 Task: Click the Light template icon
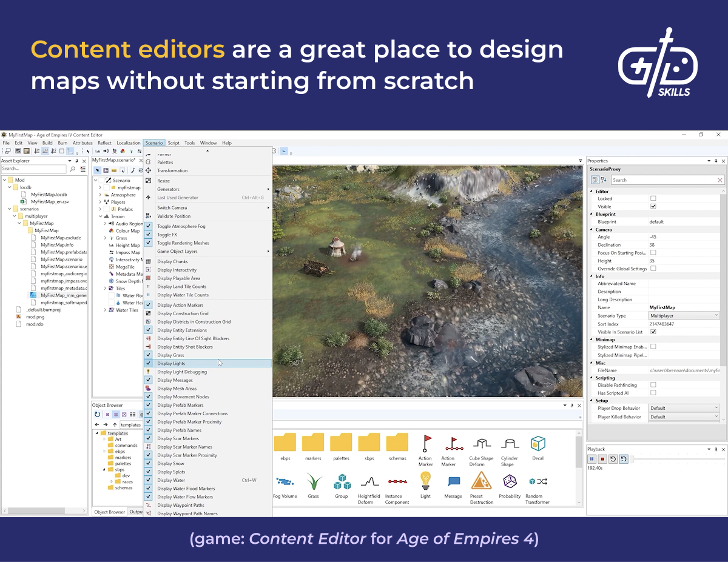pyautogui.click(x=425, y=481)
